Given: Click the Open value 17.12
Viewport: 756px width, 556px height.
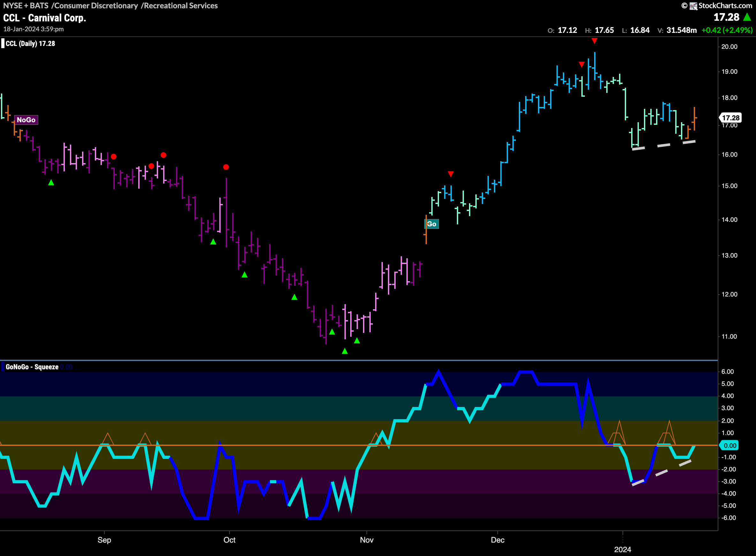Looking at the screenshot, I should tap(568, 30).
